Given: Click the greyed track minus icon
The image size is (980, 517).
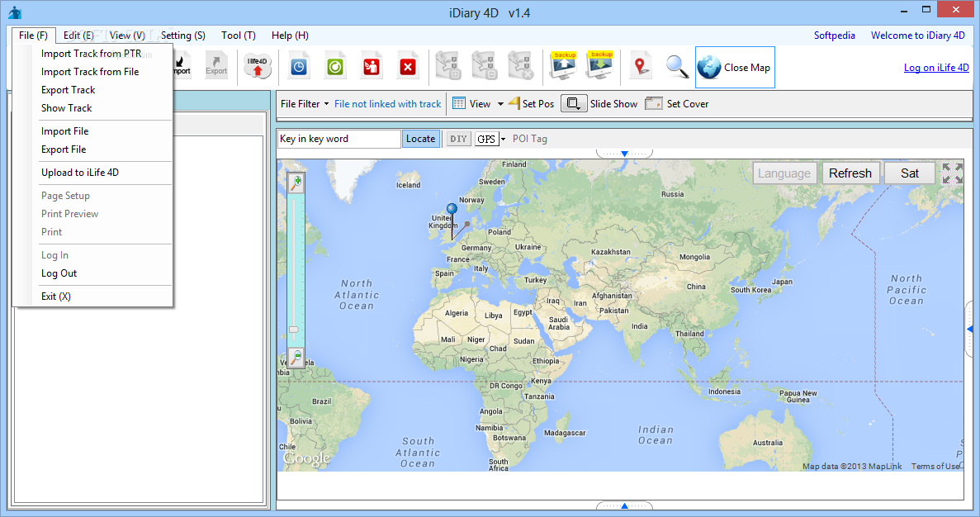Looking at the screenshot, I should click(485, 65).
